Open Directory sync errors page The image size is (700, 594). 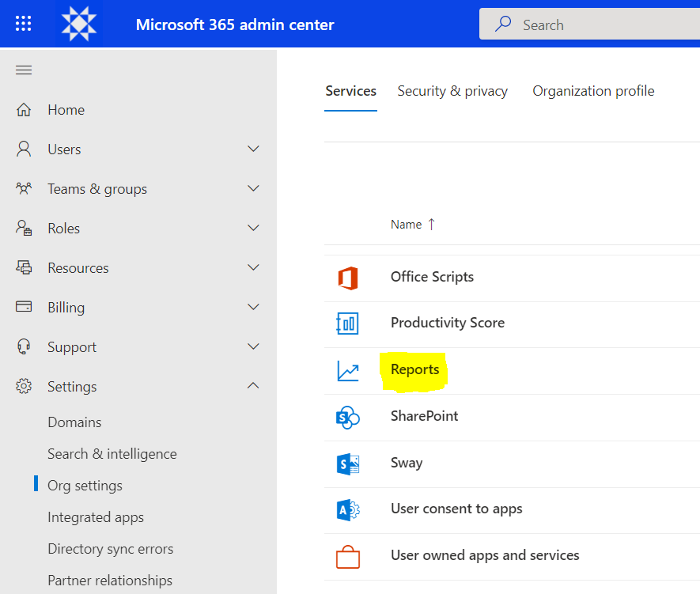(x=110, y=549)
